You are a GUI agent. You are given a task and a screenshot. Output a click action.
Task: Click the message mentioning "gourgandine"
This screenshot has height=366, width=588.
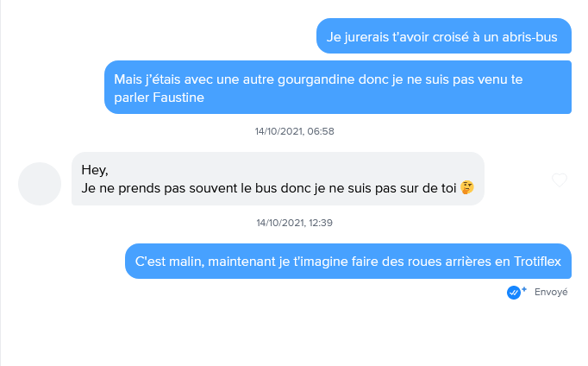click(337, 87)
